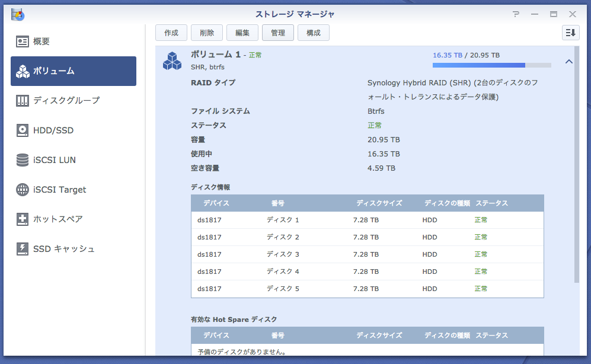The width and height of the screenshot is (591, 364).
Task: Open ディスクグループ (Disk Group) section
Action: 65,101
